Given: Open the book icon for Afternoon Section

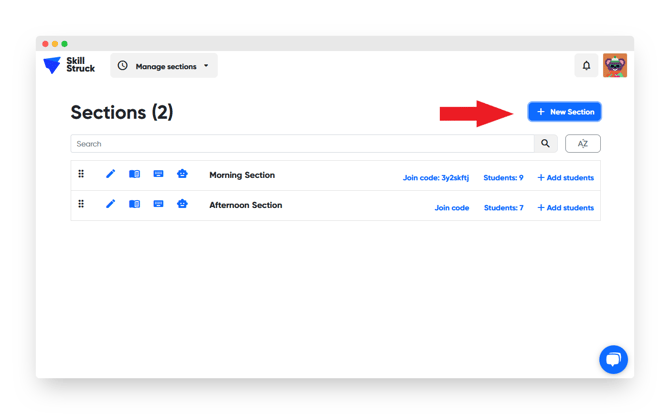Looking at the screenshot, I should point(134,204).
